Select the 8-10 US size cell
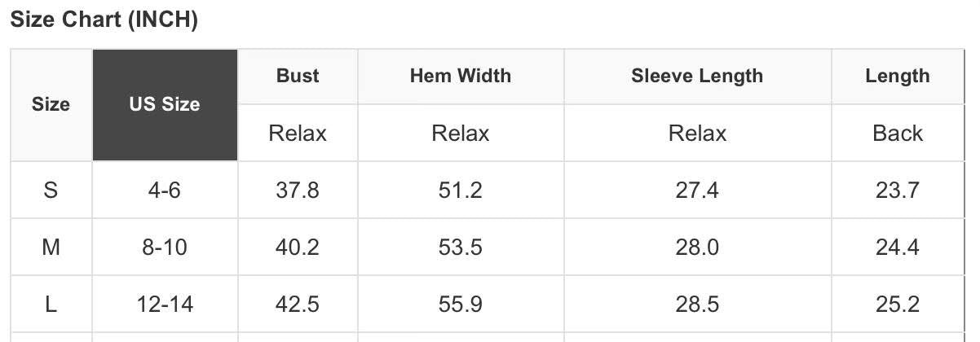This screenshot has height=342, width=980. (165, 247)
